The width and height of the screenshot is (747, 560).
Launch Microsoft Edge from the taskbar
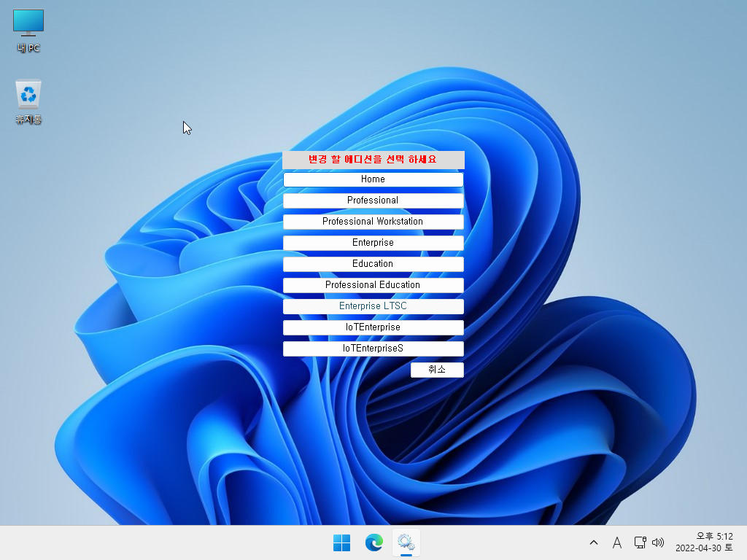point(374,542)
